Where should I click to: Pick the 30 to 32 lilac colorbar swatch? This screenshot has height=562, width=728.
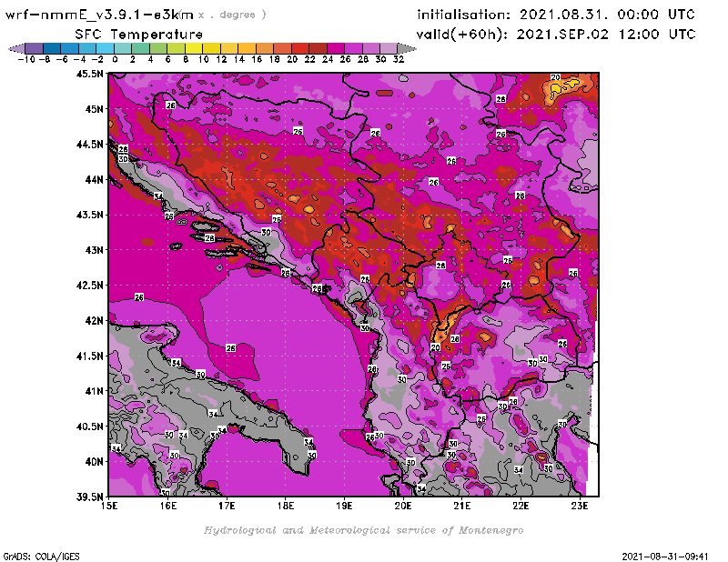(x=389, y=48)
